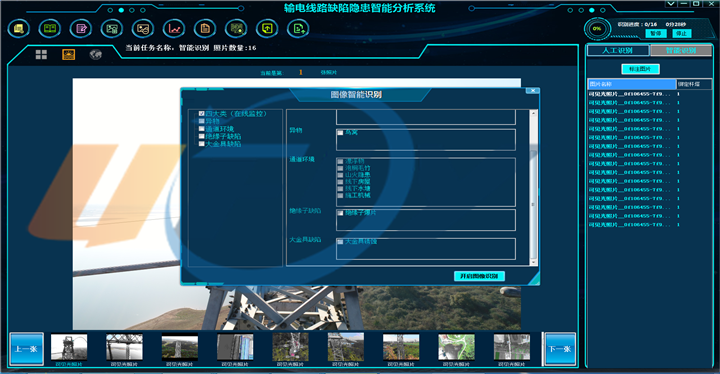The height and width of the screenshot is (374, 720).
Task: Check the 鸟窝 option under 异物
Action: tap(340, 133)
